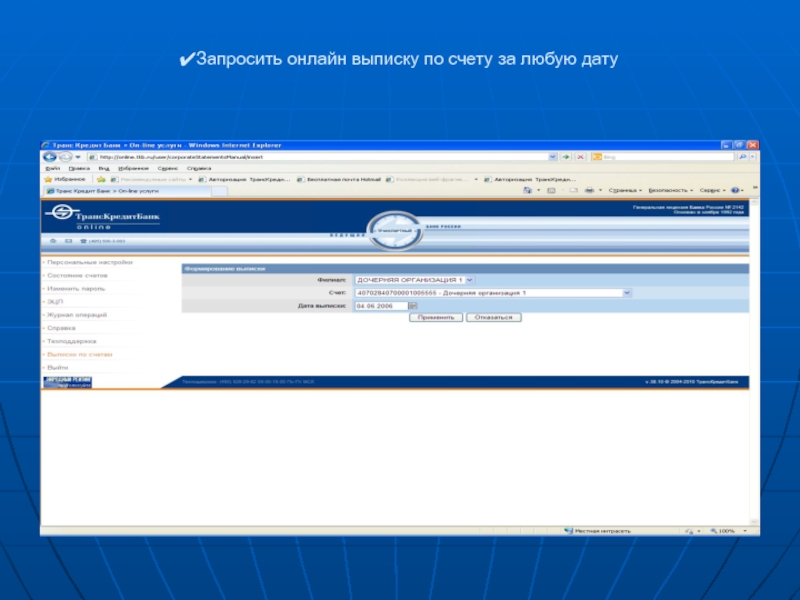Open the Справка menu in menu bar
Screen dimensions: 800x600
coord(198,168)
